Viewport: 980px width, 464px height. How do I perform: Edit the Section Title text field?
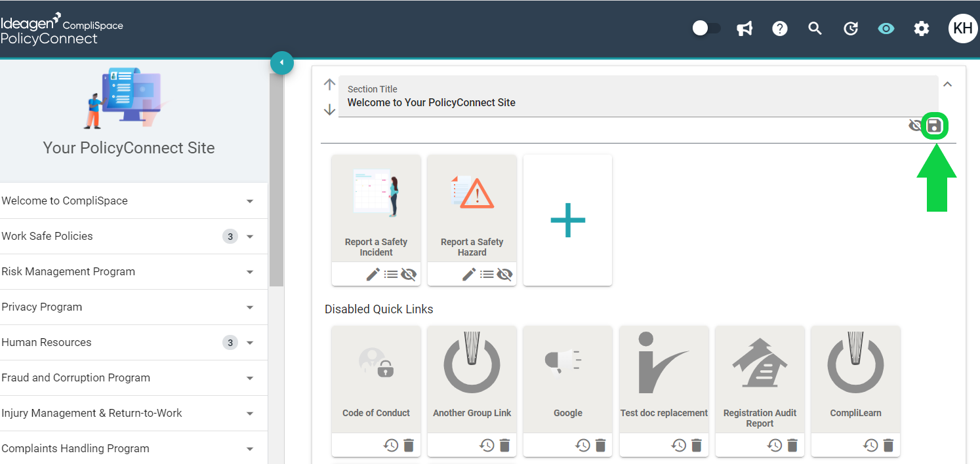(638, 96)
